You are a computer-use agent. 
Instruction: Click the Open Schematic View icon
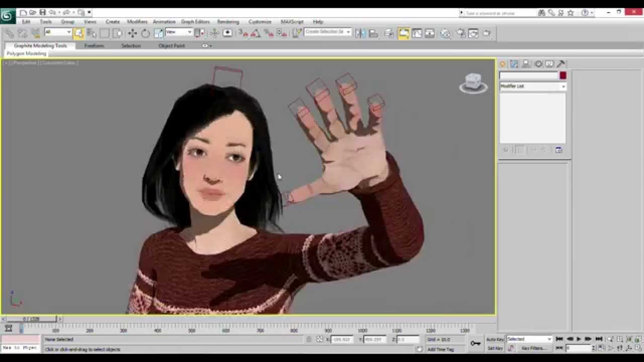pos(430,33)
